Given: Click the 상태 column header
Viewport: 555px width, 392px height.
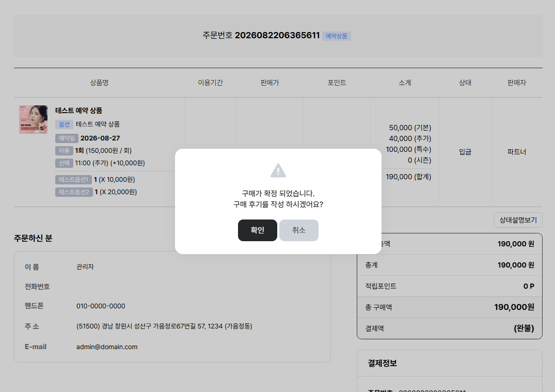Looking at the screenshot, I should [x=465, y=83].
